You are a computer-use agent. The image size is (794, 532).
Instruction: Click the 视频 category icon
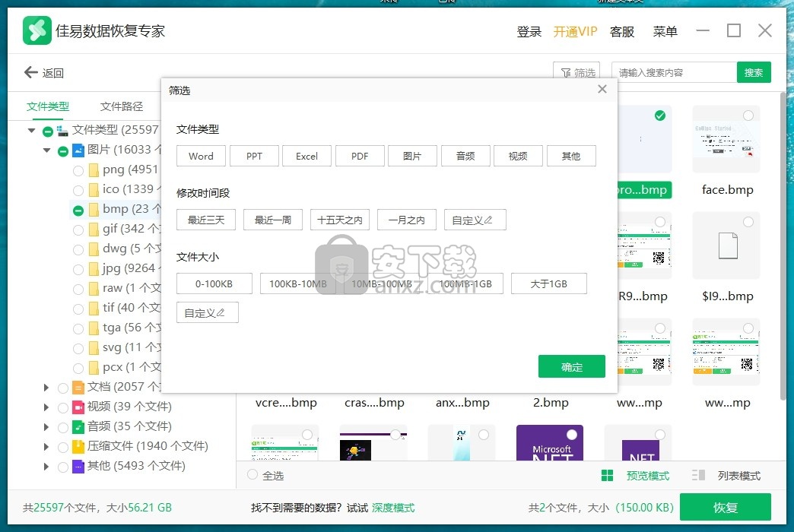click(78, 407)
